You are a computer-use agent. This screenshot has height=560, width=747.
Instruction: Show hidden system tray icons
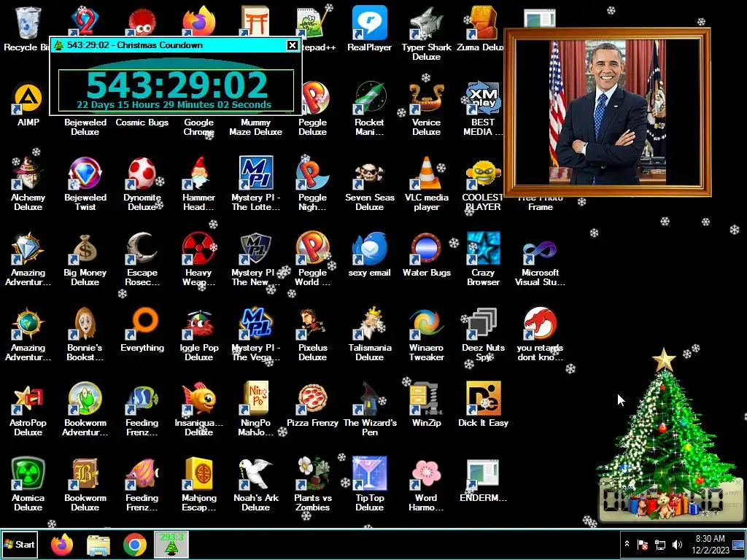(x=627, y=544)
